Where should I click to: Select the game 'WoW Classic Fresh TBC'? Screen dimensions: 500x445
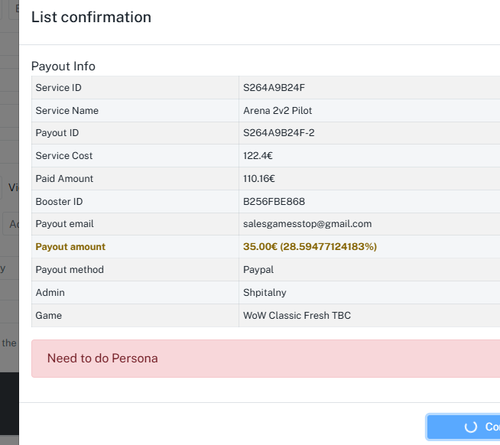coord(297,315)
